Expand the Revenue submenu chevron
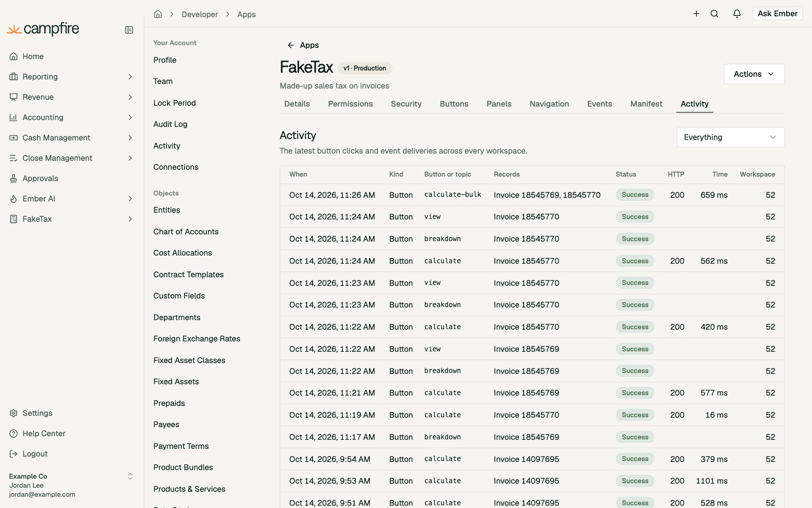The image size is (812, 508). coord(130,97)
